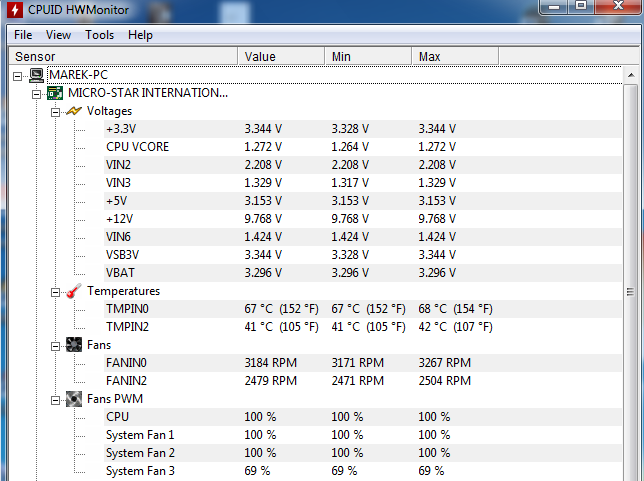Viewport: 644px width, 481px height.
Task: Select the VBAT sensor row
Action: (x=363, y=273)
